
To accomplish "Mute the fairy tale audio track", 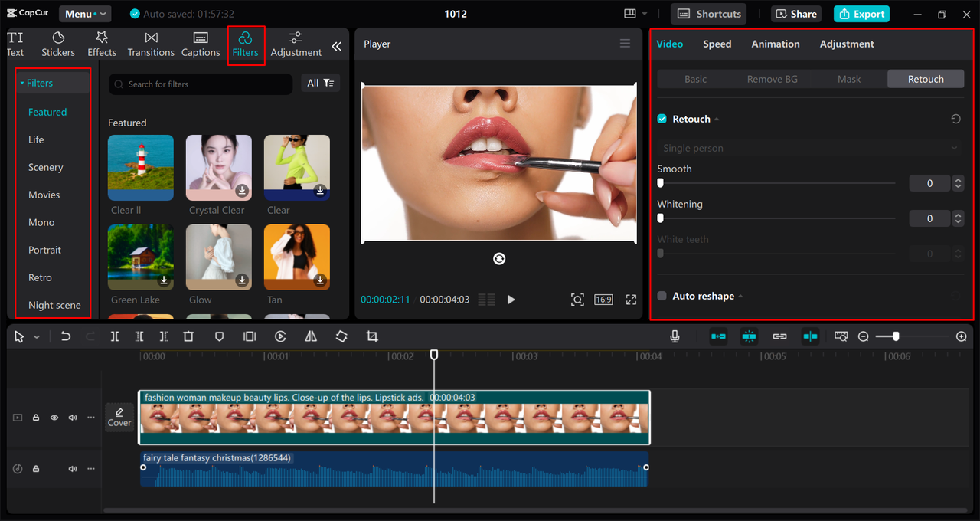I will click(x=73, y=469).
